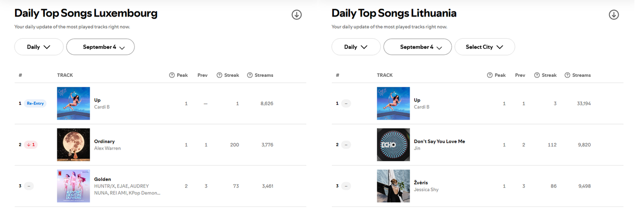Expand the Select City dropdown
The image size is (644, 213).
(485, 47)
